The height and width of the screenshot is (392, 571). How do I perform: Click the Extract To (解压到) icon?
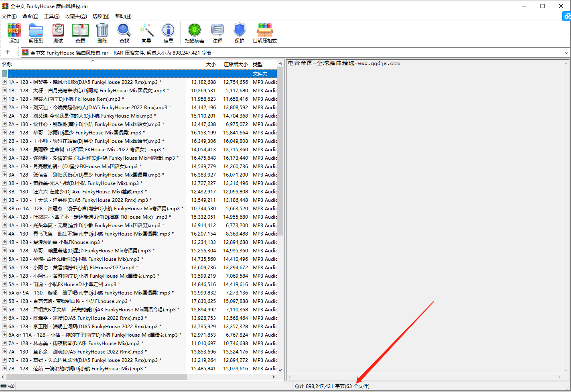pyautogui.click(x=36, y=33)
